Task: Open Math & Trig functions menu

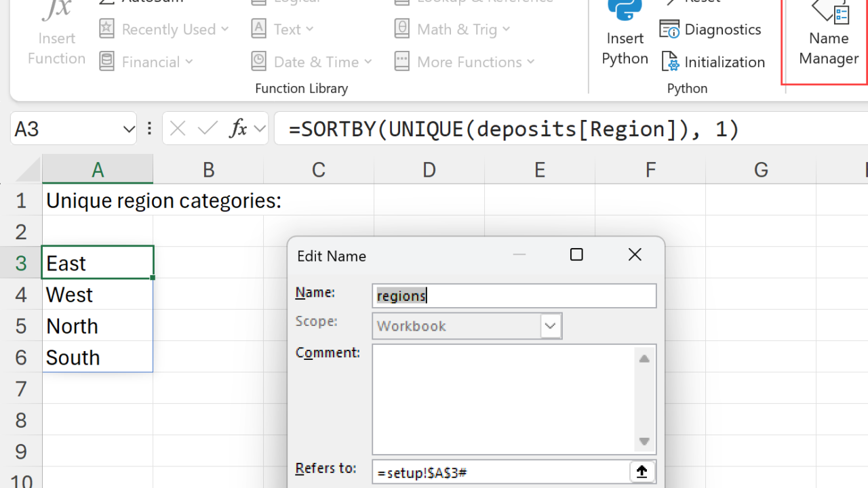Action: [454, 30]
